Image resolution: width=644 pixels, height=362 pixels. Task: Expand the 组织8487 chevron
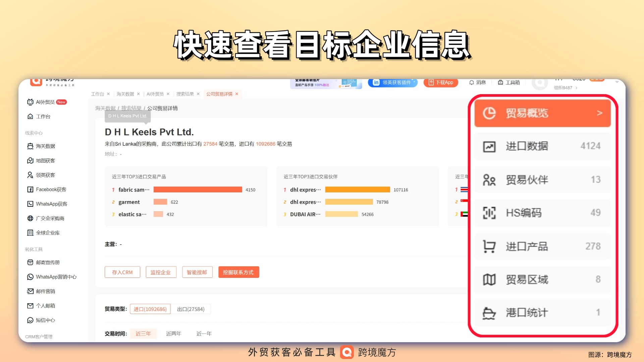(577, 88)
